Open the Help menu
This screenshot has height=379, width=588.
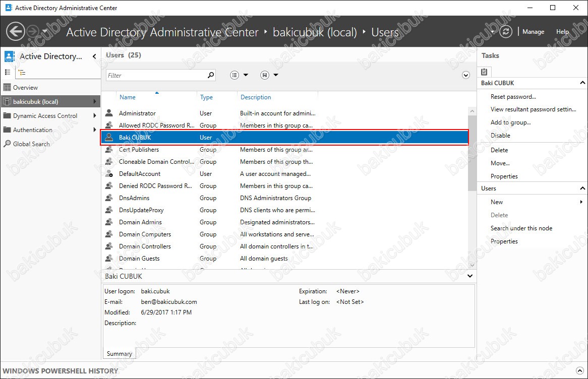click(x=562, y=32)
